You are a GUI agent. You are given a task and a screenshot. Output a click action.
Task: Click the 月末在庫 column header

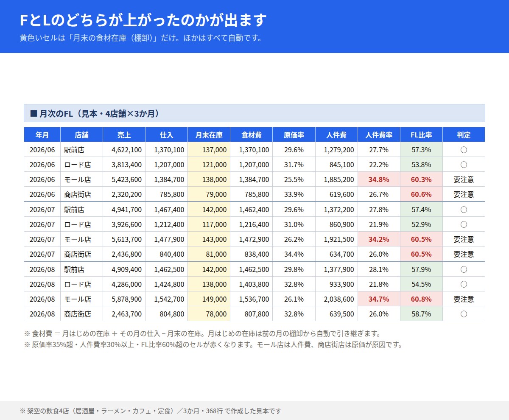[209, 135]
